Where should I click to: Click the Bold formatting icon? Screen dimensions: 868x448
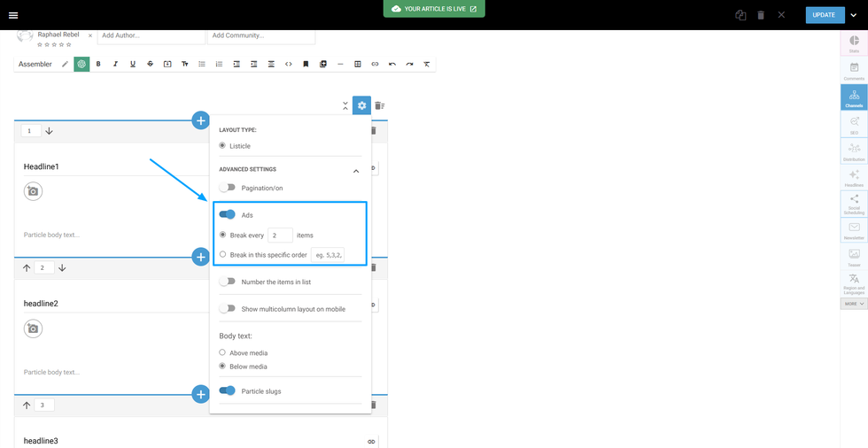click(x=98, y=65)
